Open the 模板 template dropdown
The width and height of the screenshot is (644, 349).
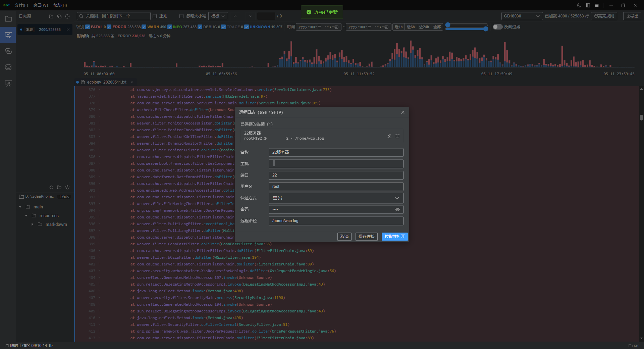coord(218,16)
